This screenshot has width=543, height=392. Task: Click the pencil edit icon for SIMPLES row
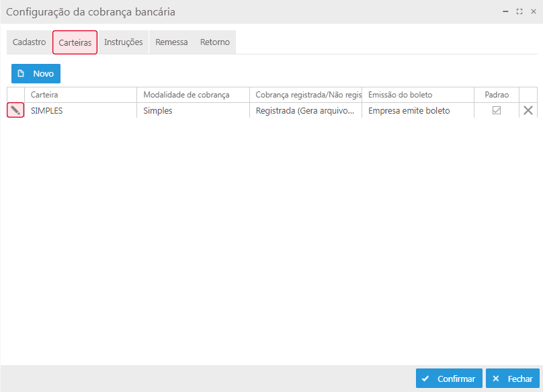pos(15,110)
